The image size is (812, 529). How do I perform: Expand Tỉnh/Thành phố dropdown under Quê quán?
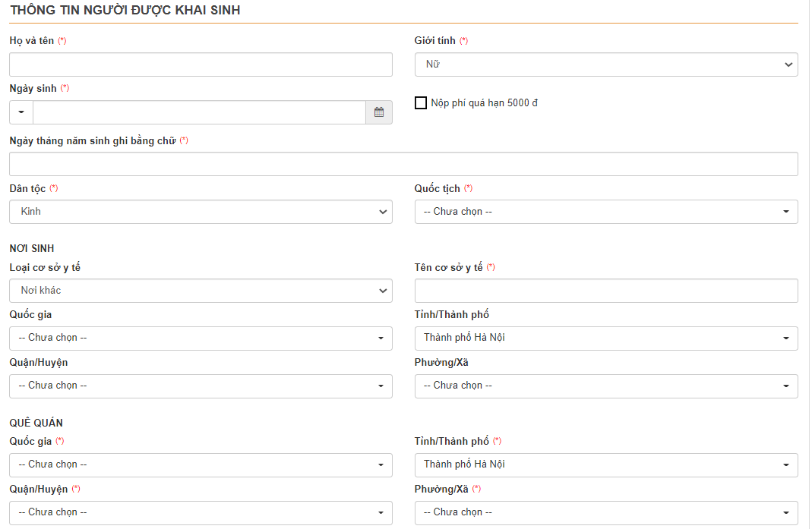(605, 464)
